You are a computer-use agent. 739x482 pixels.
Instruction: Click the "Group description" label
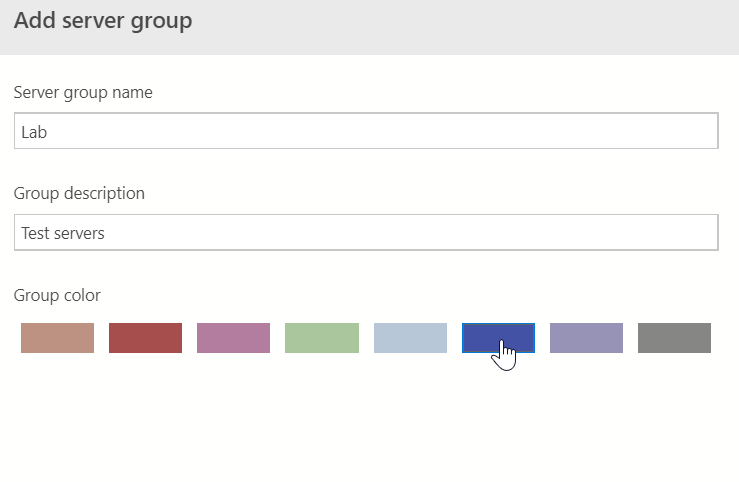tap(79, 193)
